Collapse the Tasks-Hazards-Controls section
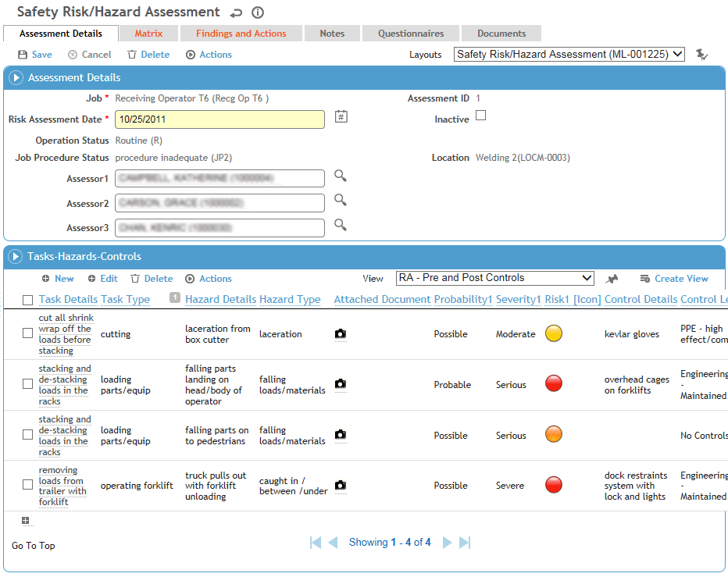Viewport: 728px width, 577px height. [16, 256]
